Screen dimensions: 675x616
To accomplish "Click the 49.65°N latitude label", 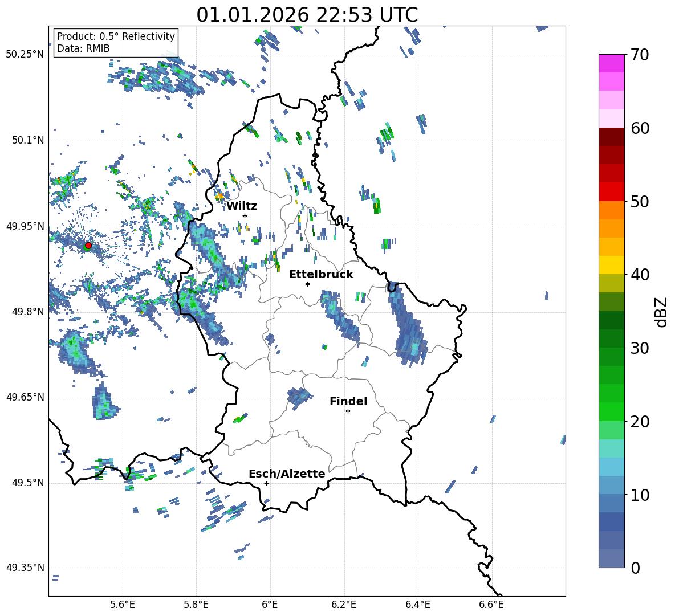I will 25,397.
